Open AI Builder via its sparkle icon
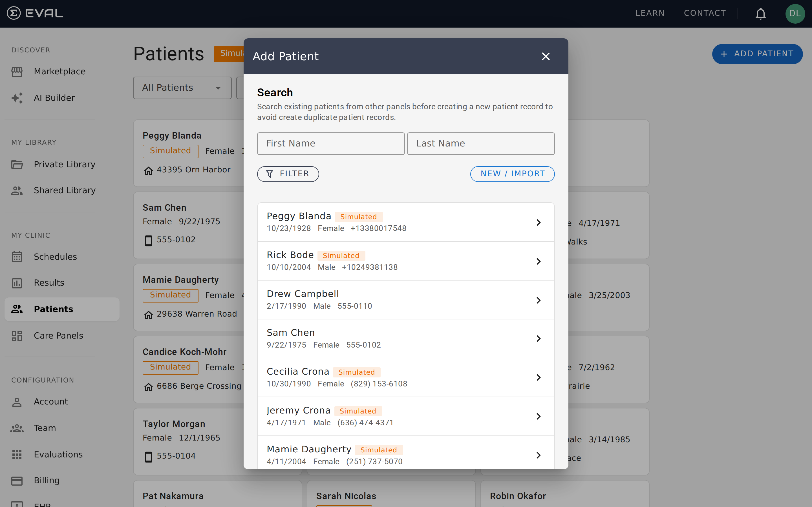 [x=17, y=97]
